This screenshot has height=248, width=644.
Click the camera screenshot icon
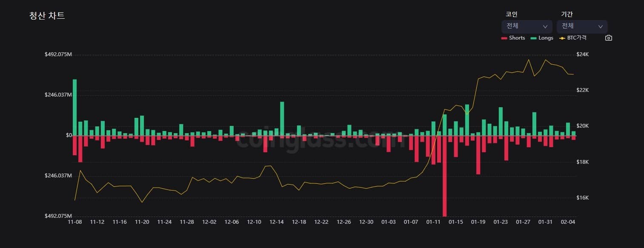tap(609, 38)
